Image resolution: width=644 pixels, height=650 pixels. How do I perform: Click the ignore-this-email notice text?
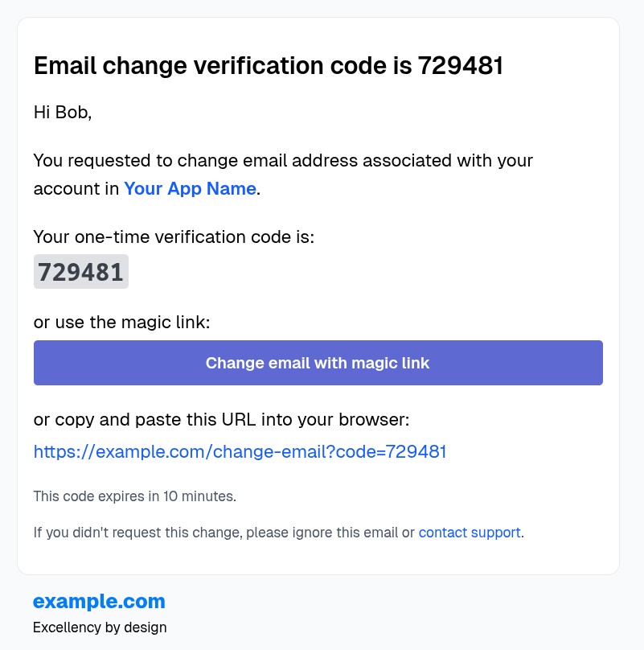tap(225, 533)
